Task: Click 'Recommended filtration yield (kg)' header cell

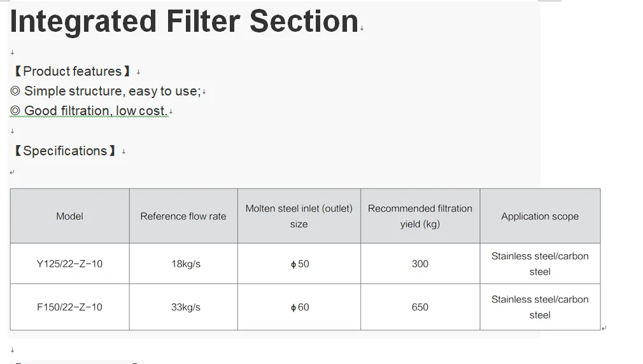Action: coord(420,216)
